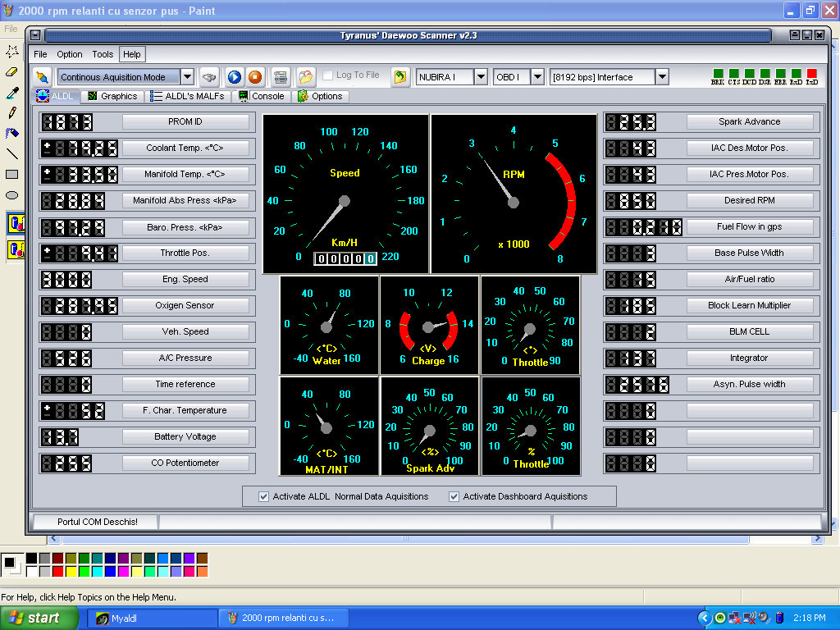
Task: Expand the NUBIRA I car model dropdown
Action: 481,77
